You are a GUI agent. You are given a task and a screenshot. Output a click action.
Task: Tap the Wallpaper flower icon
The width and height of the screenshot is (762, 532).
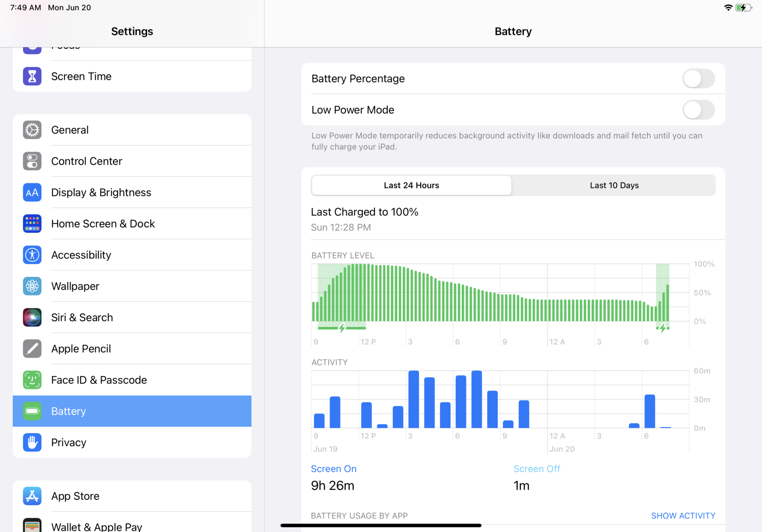(32, 286)
